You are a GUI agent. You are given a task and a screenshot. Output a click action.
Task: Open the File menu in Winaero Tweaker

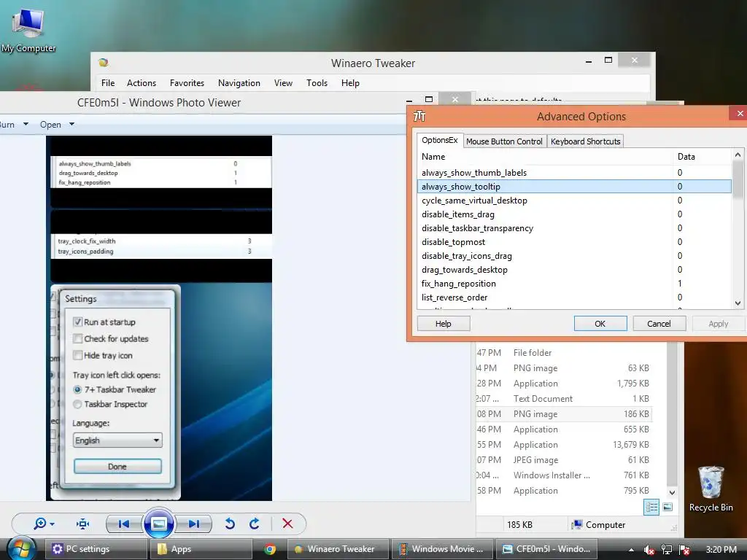pyautogui.click(x=108, y=83)
